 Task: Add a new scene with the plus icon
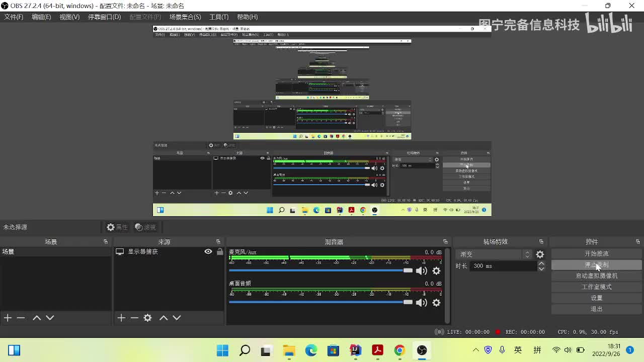tap(8, 318)
